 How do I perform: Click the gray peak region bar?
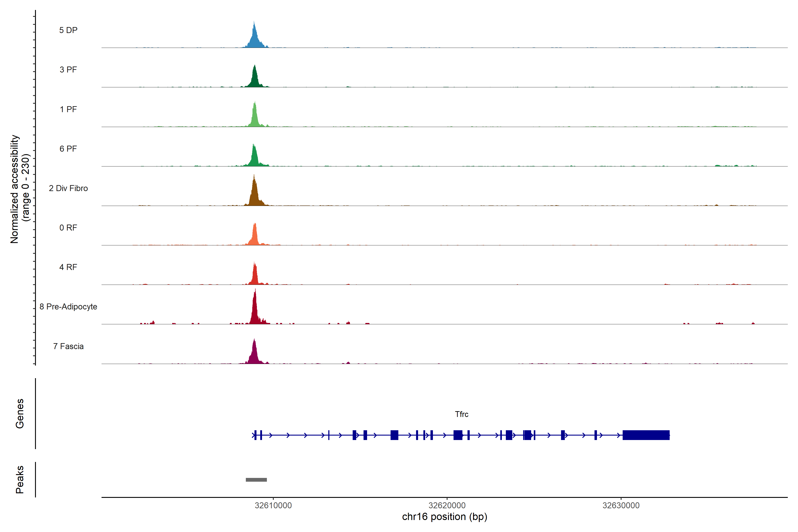(256, 480)
